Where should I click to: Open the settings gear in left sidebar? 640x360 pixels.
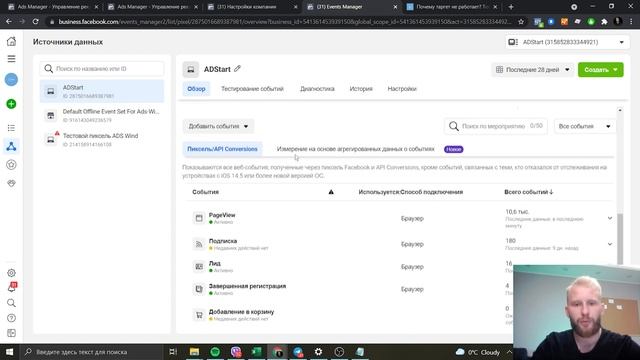[x=11, y=273]
